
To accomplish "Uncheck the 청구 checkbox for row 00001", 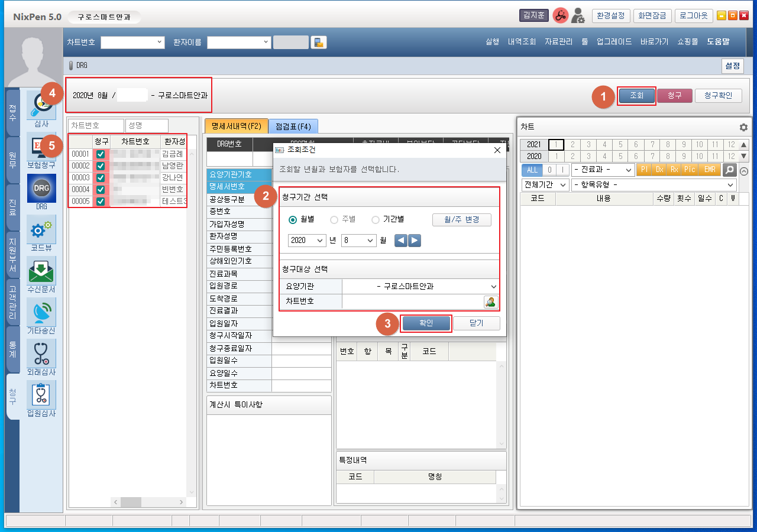I will point(101,154).
